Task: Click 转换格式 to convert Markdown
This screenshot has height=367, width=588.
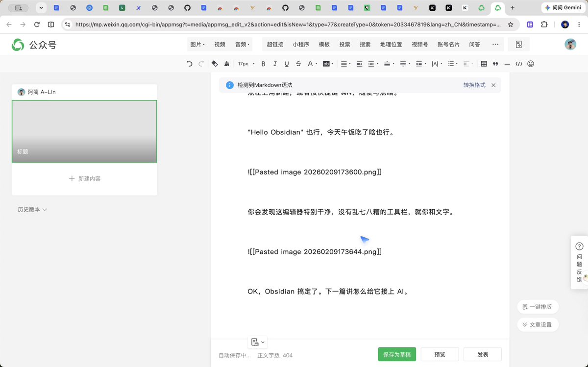Action: [x=474, y=85]
